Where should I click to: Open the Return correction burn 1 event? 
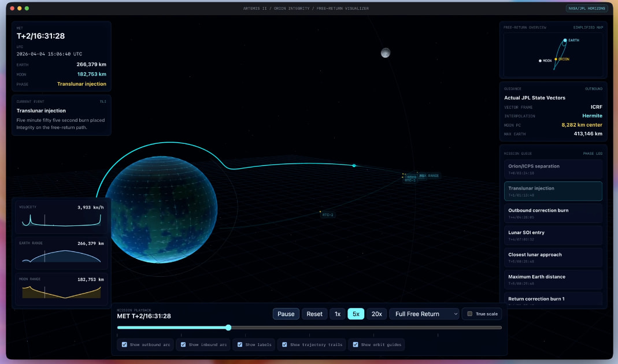click(553, 299)
